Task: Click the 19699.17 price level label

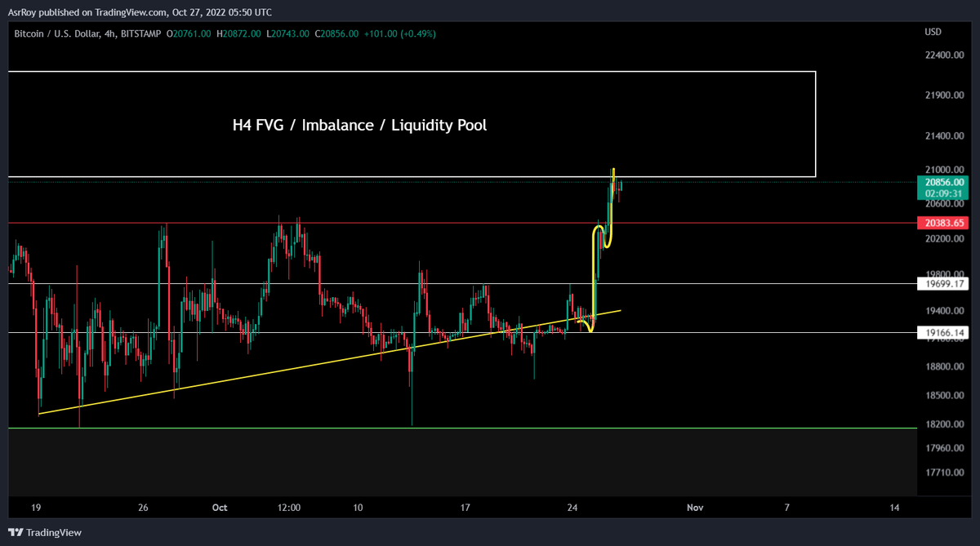Action: click(943, 284)
